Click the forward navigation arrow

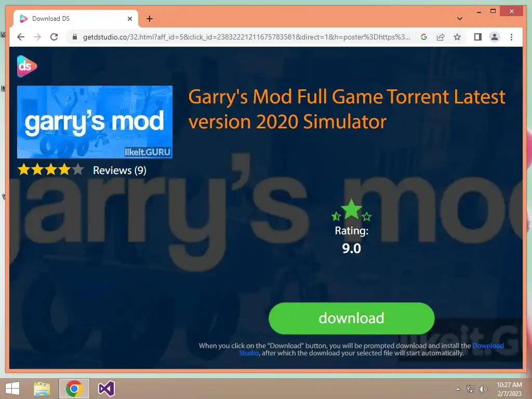pyautogui.click(x=37, y=37)
